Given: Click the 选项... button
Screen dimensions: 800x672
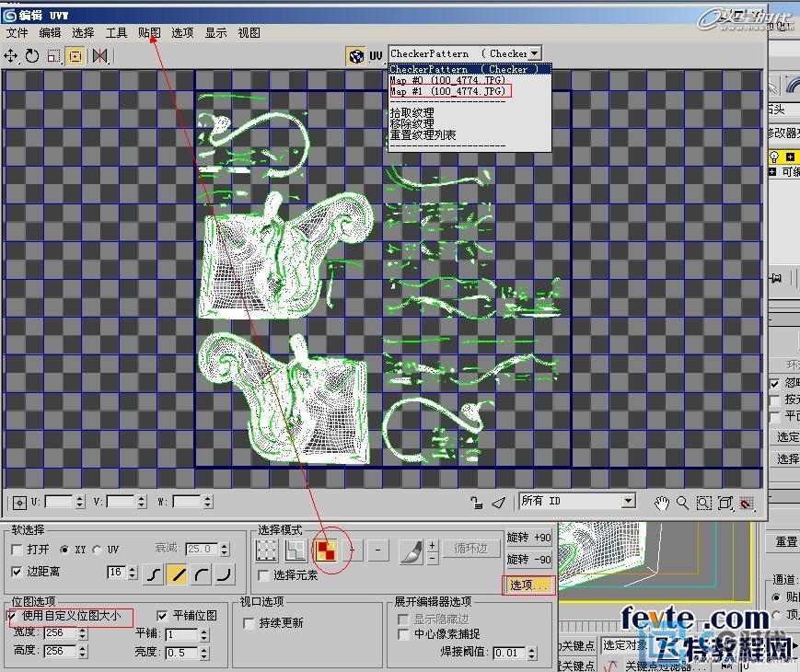Looking at the screenshot, I should [x=529, y=585].
